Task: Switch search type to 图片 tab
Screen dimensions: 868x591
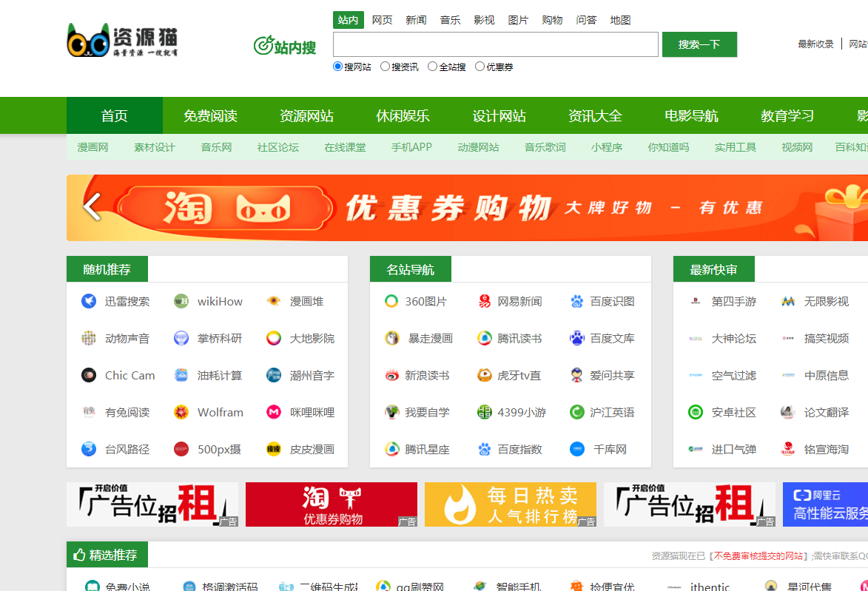Action: click(x=518, y=20)
